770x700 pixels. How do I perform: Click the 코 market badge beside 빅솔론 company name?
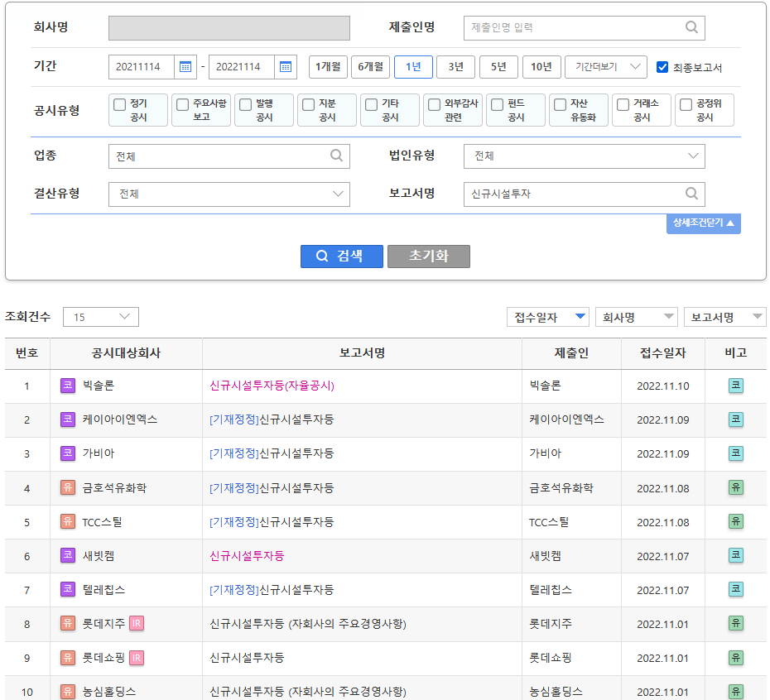(x=68, y=386)
